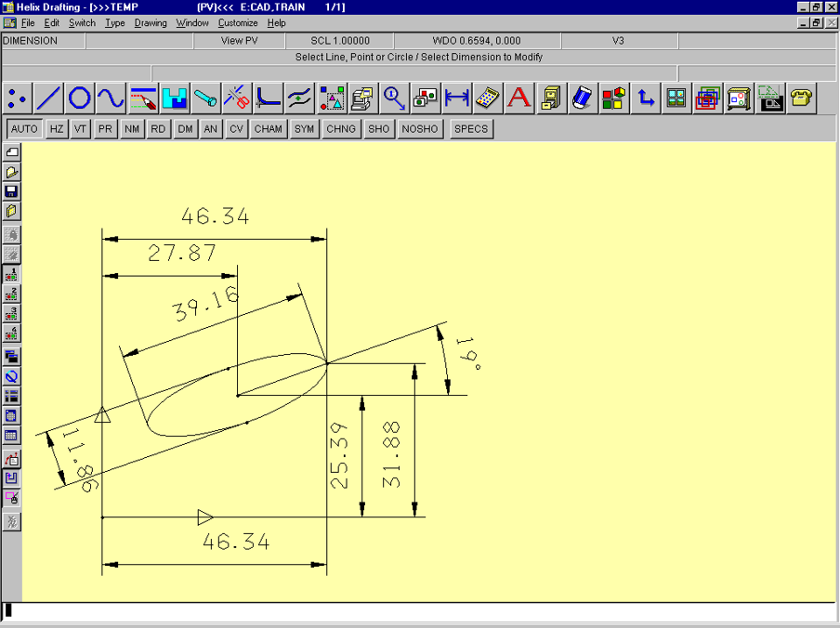Viewport: 840px width, 628px height.
Task: Open the calculator tool
Action: coord(488,98)
